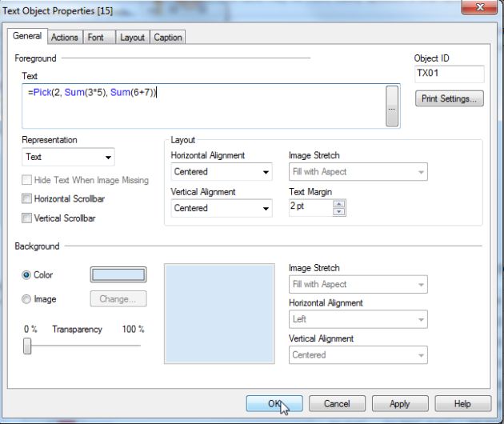The image size is (504, 424).
Task: Open Layout Horizontal Alignment dropdown
Action: point(222,172)
